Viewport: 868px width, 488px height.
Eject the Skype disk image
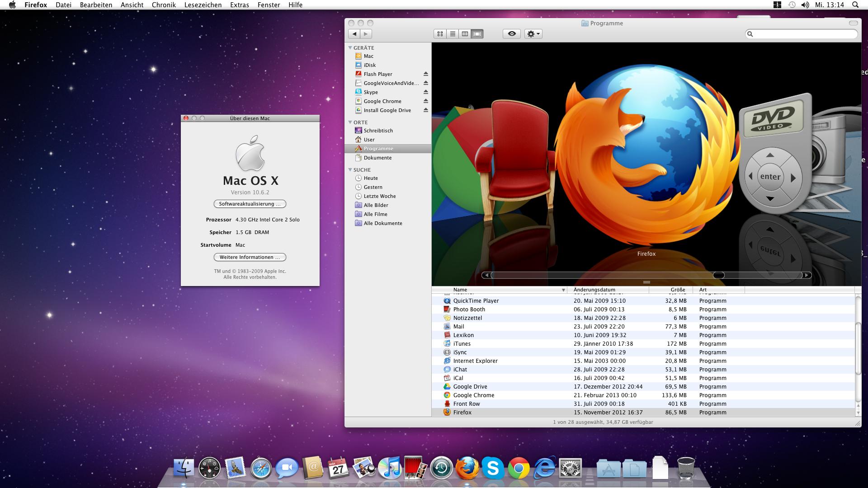[x=425, y=92]
